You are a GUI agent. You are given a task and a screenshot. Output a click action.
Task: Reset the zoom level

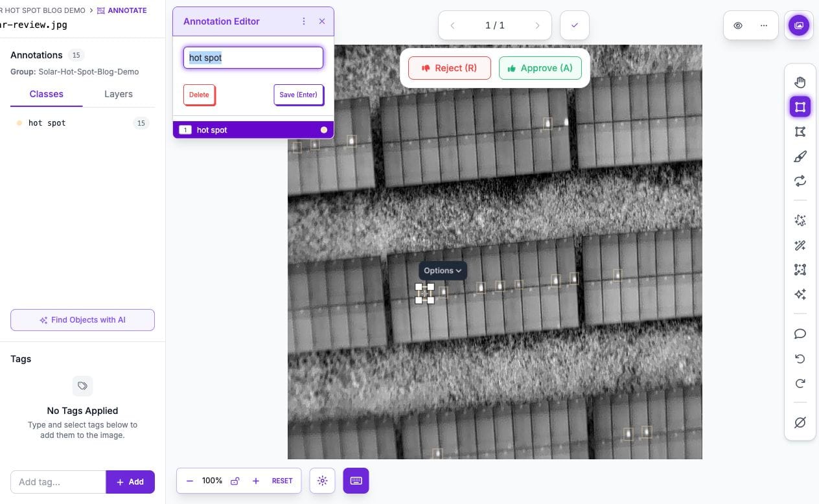[283, 481]
